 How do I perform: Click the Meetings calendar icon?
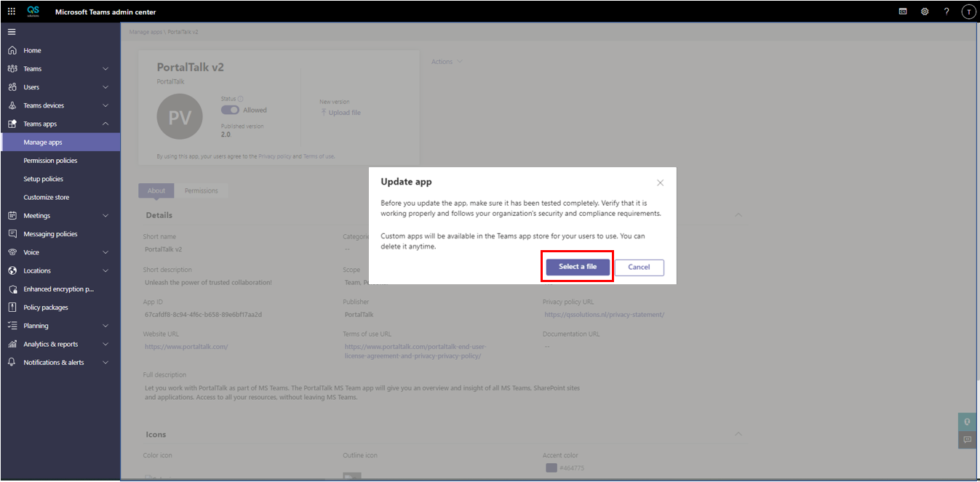[12, 215]
